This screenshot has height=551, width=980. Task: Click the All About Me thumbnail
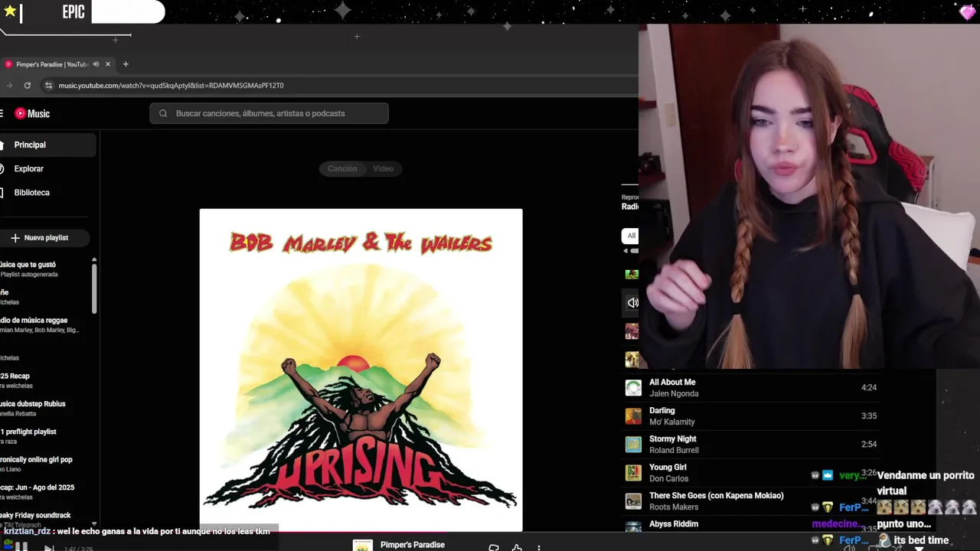pos(633,388)
